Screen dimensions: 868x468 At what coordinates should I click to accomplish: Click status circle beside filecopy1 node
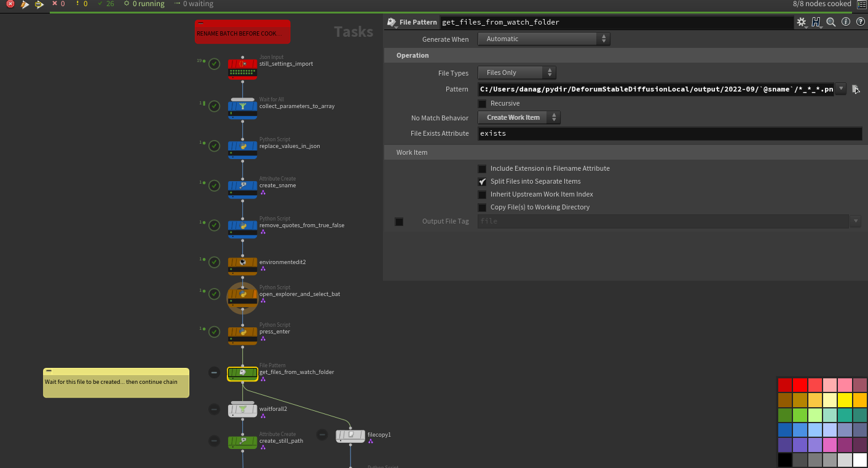coord(322,435)
